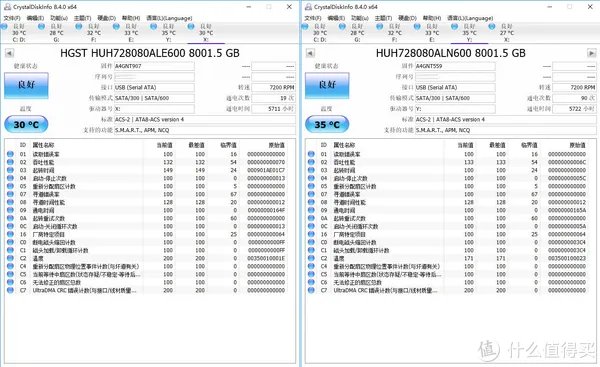The height and width of the screenshot is (367, 600).
Task: Click status icon of attribute 0A in right window
Action: [311, 218]
